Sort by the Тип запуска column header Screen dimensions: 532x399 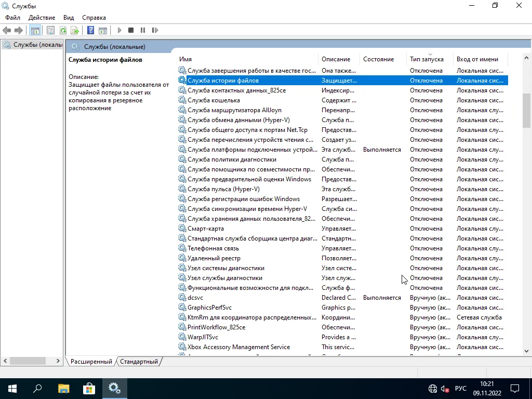(x=427, y=59)
